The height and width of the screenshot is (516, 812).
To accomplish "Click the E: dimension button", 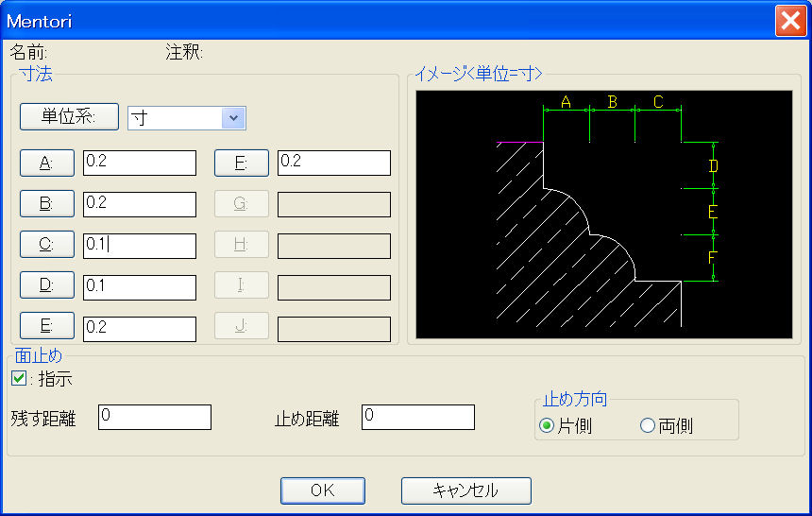I will pos(47,325).
